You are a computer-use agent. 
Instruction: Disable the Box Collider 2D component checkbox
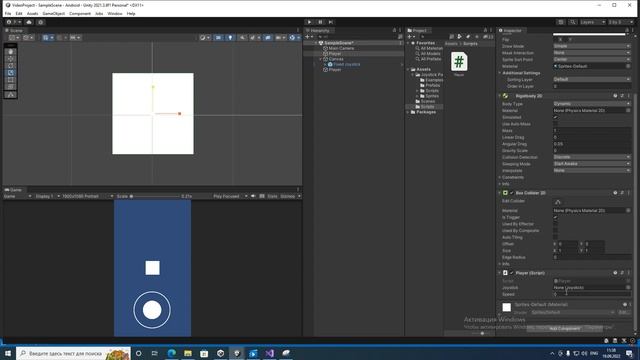click(x=512, y=193)
